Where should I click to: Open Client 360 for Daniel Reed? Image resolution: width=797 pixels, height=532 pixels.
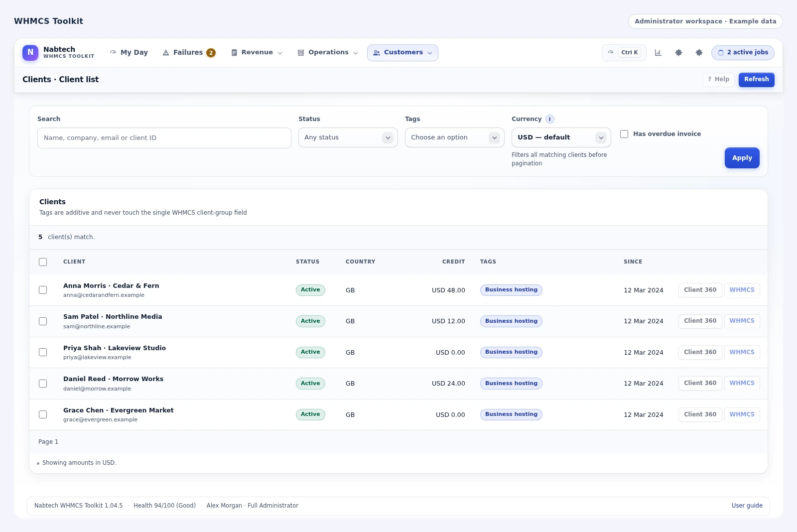coord(700,383)
